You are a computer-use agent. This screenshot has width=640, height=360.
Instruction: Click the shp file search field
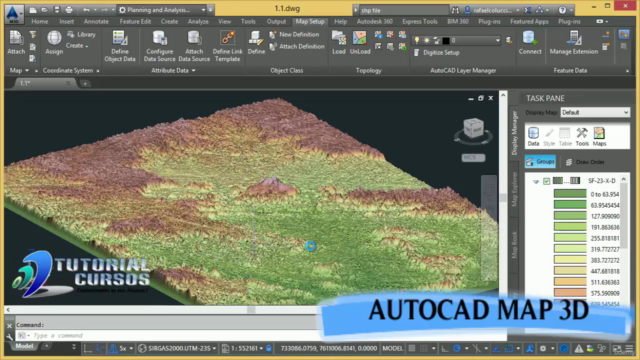[x=403, y=10]
